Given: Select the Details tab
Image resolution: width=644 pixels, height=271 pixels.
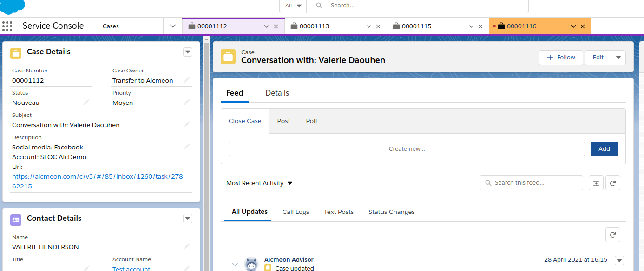Looking at the screenshot, I should tap(277, 93).
